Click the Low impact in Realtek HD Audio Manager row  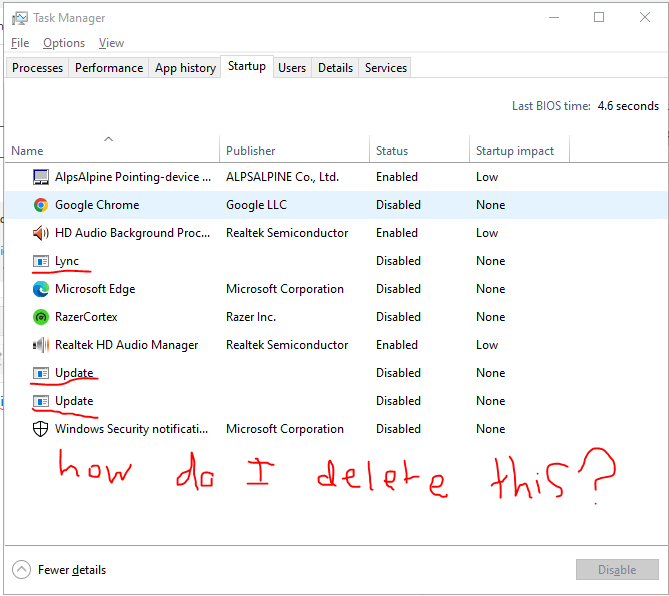487,345
